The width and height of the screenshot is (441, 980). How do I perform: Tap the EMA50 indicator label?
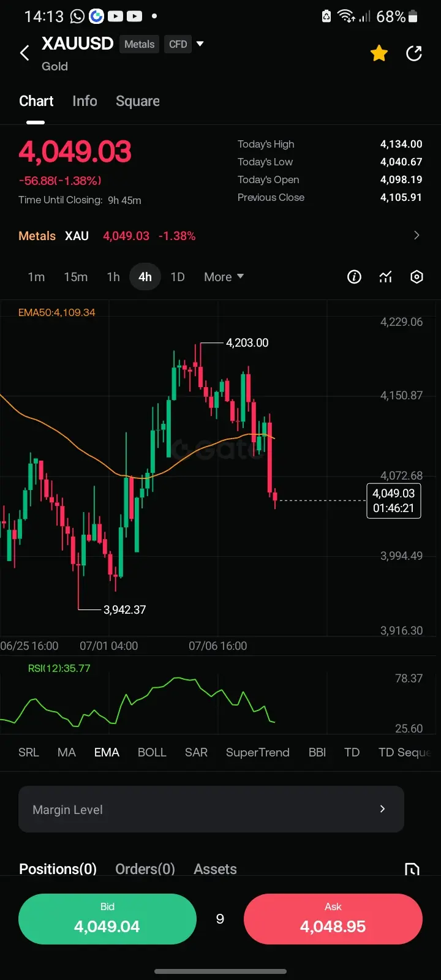(x=57, y=312)
